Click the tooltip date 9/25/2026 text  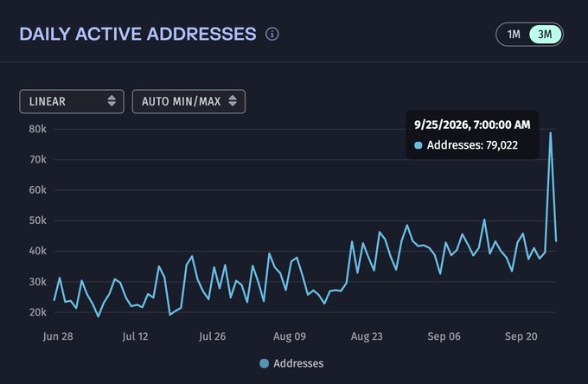(441, 125)
